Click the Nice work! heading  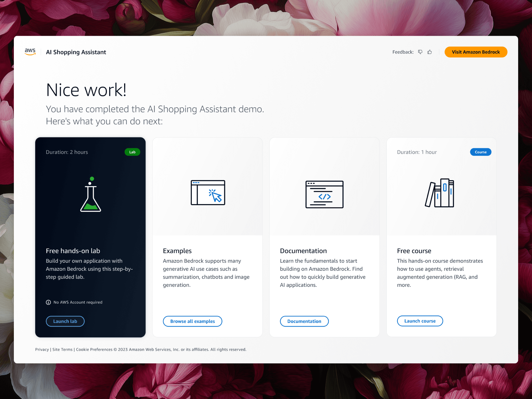click(86, 90)
